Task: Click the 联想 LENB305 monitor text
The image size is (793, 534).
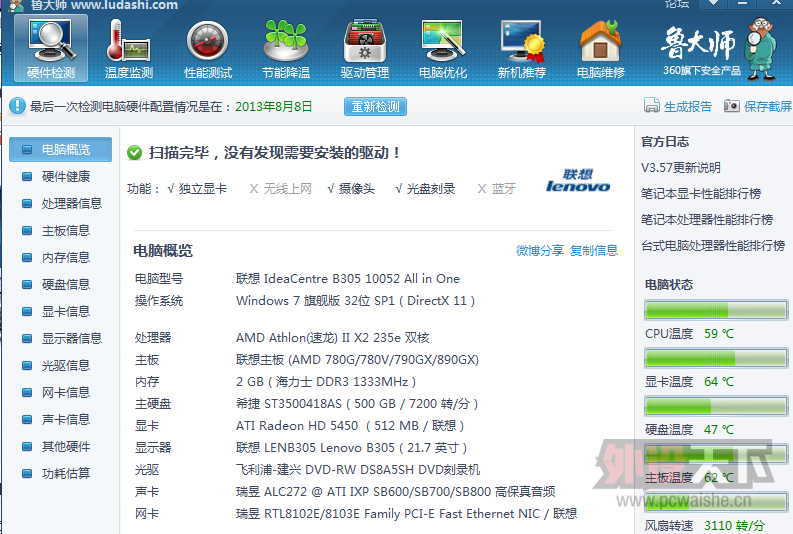Action: point(351,448)
